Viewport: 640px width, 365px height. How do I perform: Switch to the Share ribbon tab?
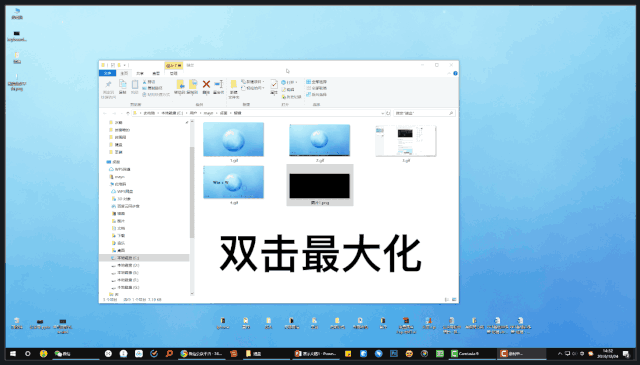click(x=140, y=73)
